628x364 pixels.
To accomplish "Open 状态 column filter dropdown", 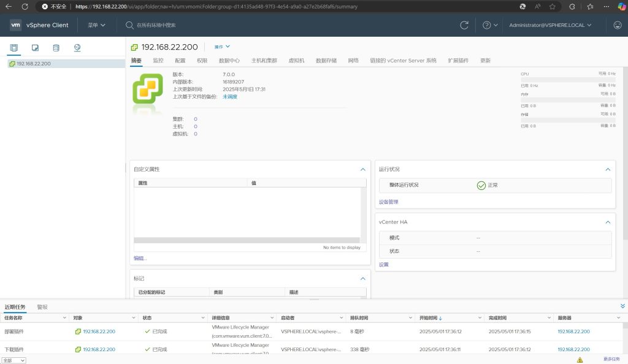I will point(203,318).
